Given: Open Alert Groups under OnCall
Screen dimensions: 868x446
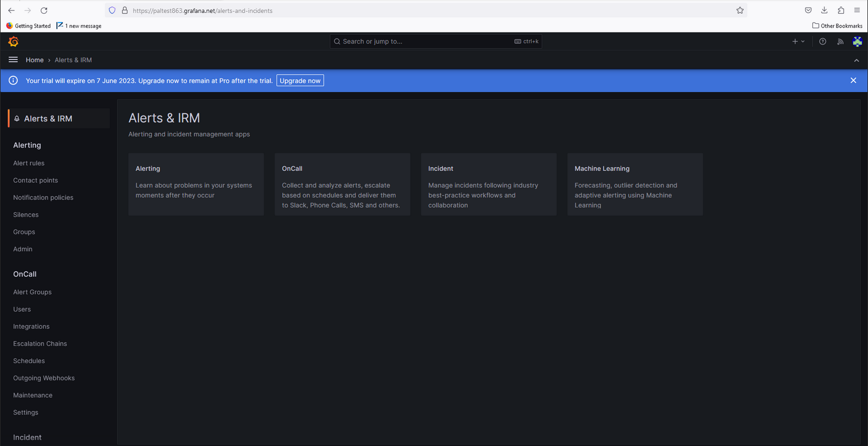Looking at the screenshot, I should [32, 292].
